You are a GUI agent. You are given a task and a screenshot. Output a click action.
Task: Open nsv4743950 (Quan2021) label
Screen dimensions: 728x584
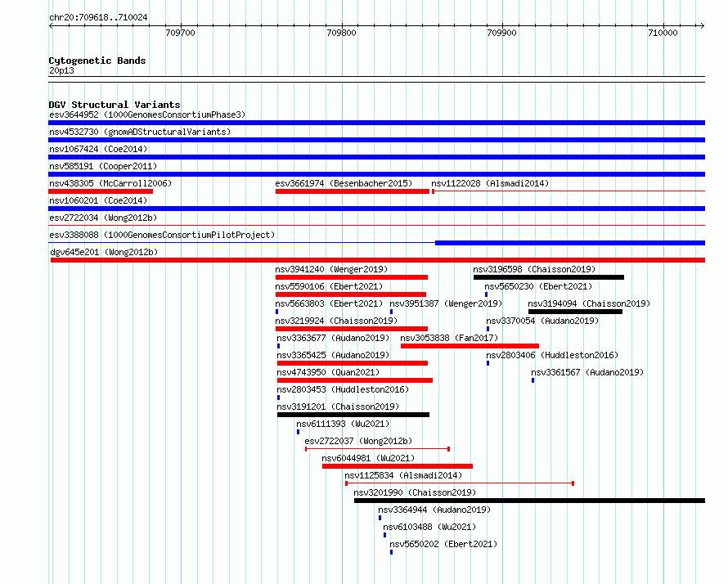click(x=328, y=372)
